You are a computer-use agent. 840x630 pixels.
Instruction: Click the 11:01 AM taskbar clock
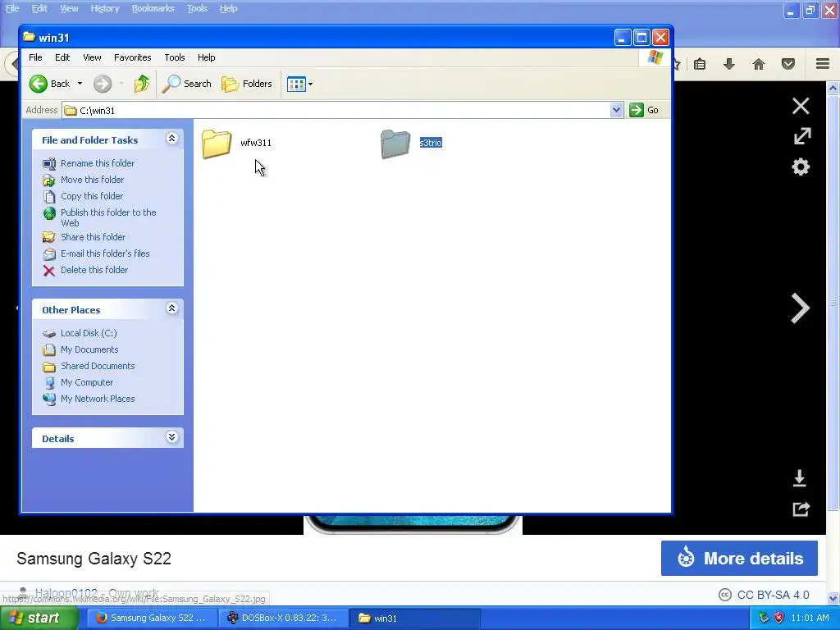810,619
